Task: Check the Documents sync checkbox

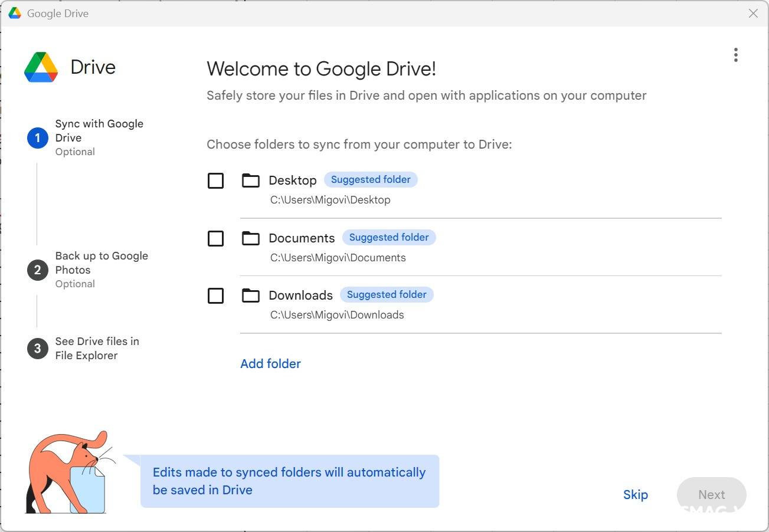Action: tap(215, 238)
